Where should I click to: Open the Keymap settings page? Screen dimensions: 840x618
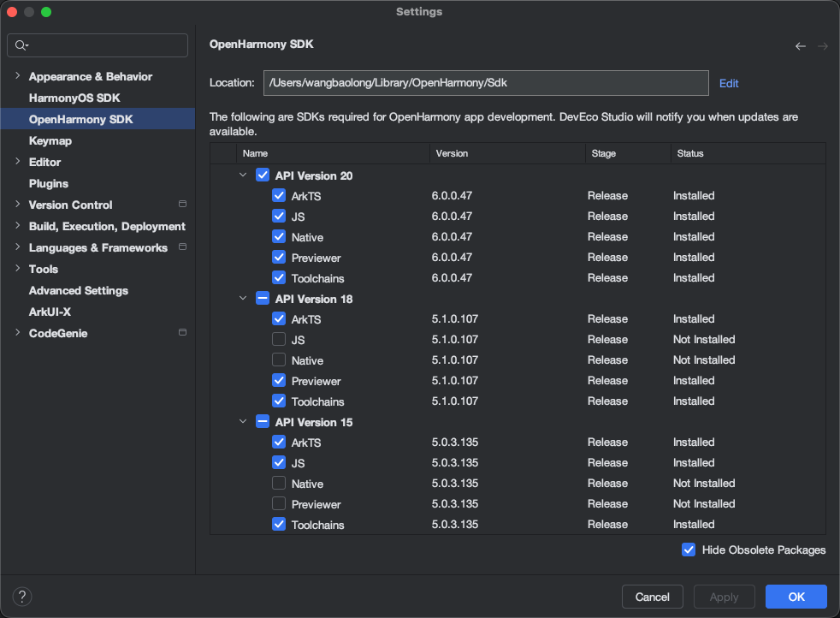point(50,141)
